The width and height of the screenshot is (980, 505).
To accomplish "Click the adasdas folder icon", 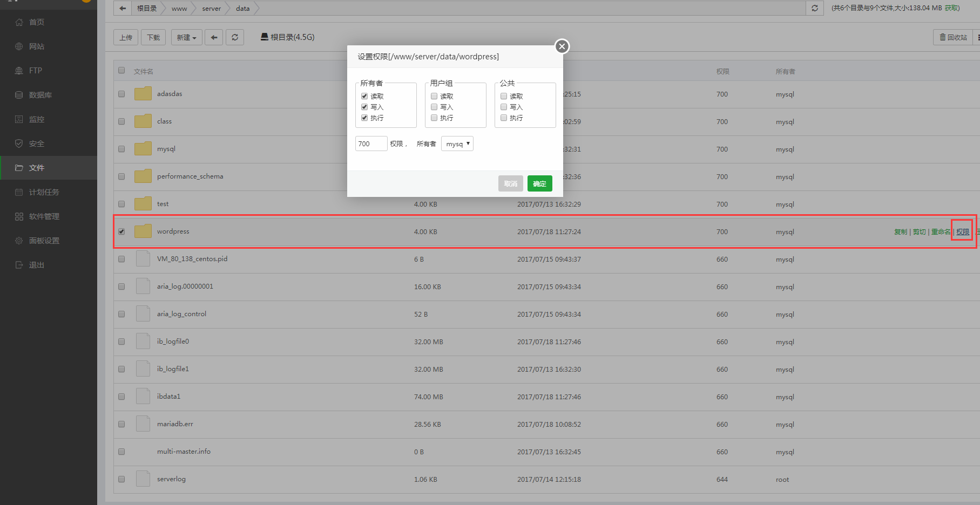I will 143,94.
